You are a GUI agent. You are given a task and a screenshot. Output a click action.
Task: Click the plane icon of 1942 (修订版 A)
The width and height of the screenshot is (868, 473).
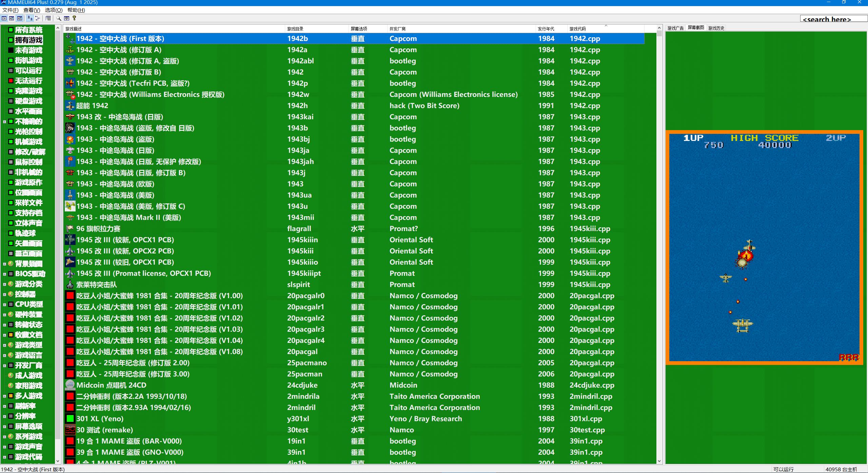[x=70, y=50]
